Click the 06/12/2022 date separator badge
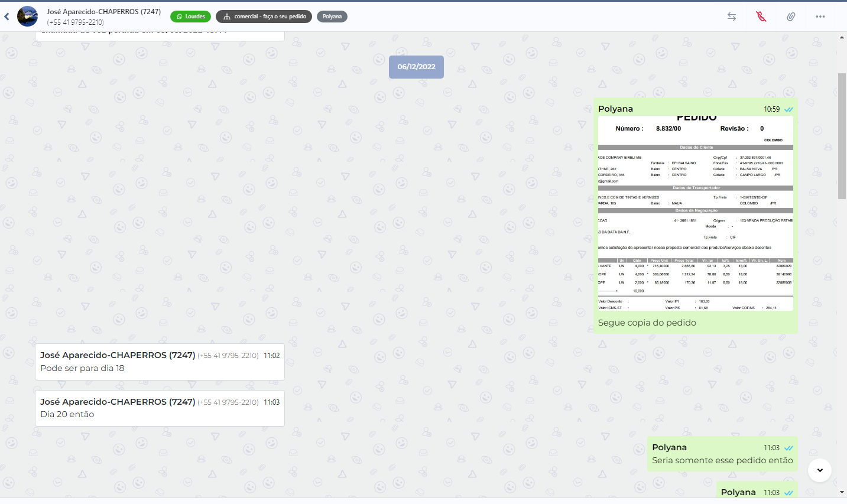The image size is (847, 504). [x=416, y=67]
